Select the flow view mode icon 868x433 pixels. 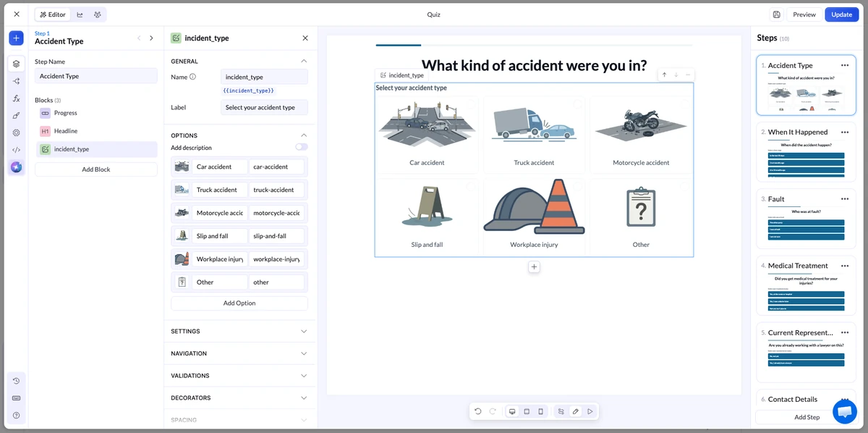(x=561, y=411)
